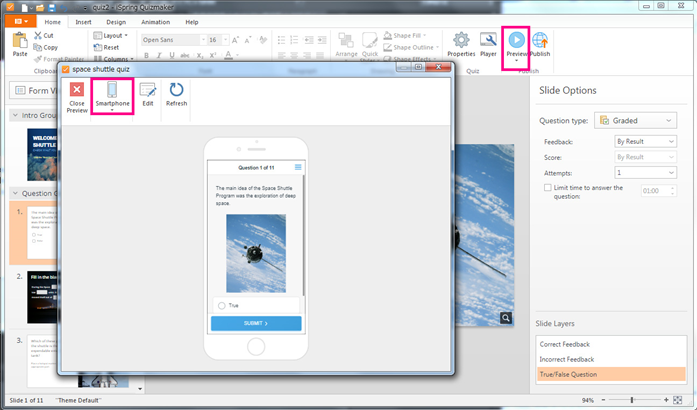Open the font size 16 dropdown
The image size is (697, 410).
(225, 40)
